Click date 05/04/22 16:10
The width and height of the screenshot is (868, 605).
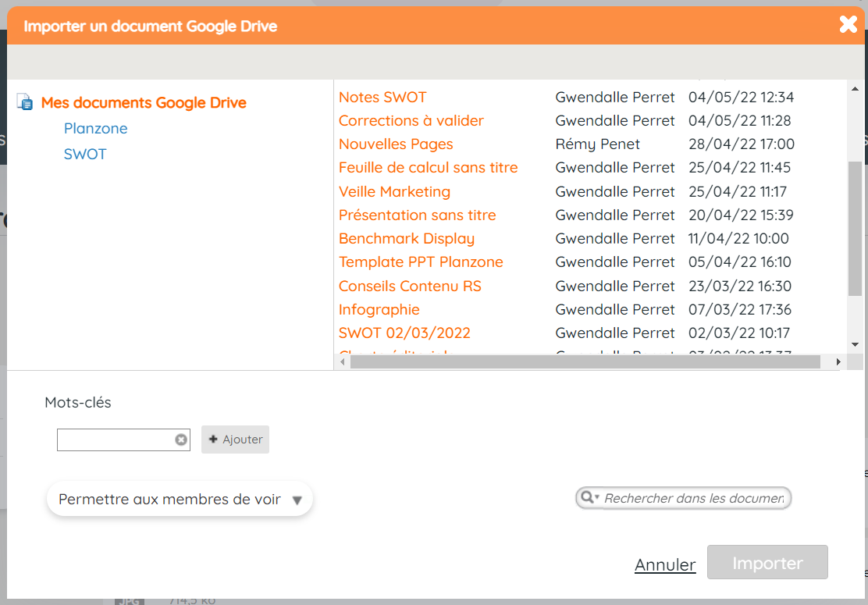tap(740, 262)
